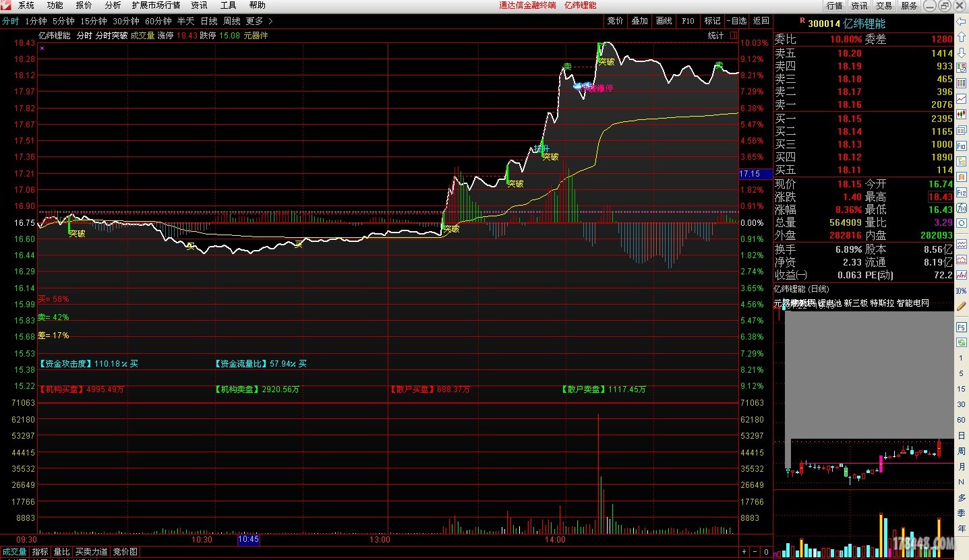The width and height of the screenshot is (969, 560).
Task: Click the 行情 top-right button
Action: pyautogui.click(x=835, y=5)
